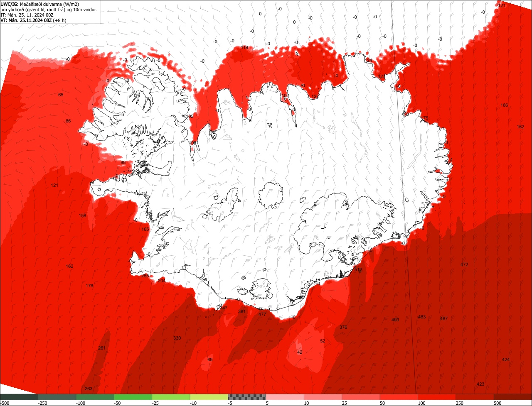Click the map value '204'
Screen dimensions: 532x406
click(x=162, y=281)
